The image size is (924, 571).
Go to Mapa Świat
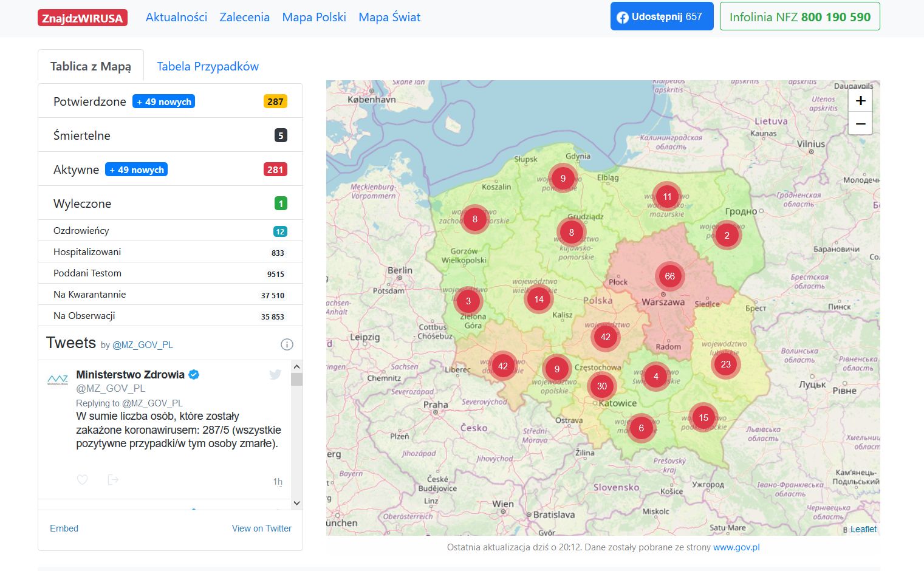(x=389, y=17)
